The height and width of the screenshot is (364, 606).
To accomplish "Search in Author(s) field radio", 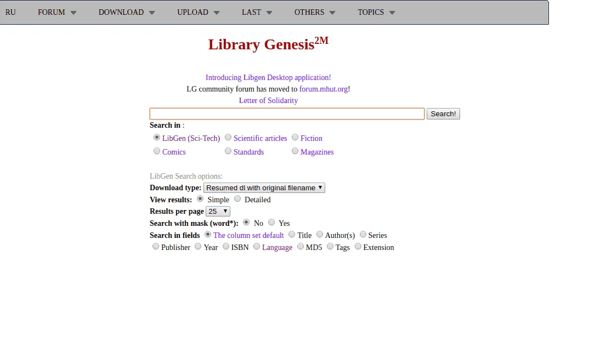I will [320, 234].
